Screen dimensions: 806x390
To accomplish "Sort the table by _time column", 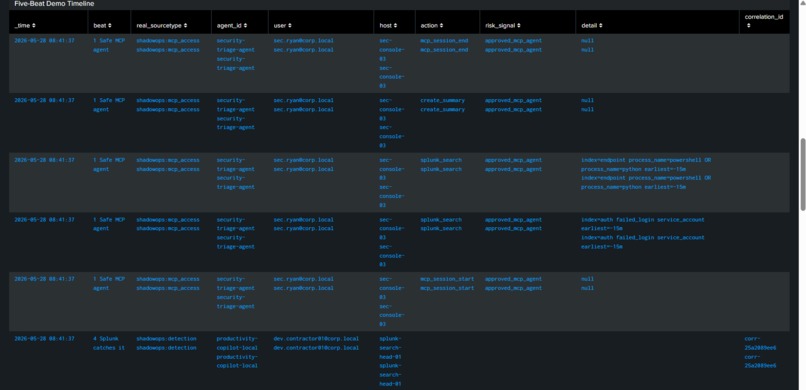I will click(25, 25).
